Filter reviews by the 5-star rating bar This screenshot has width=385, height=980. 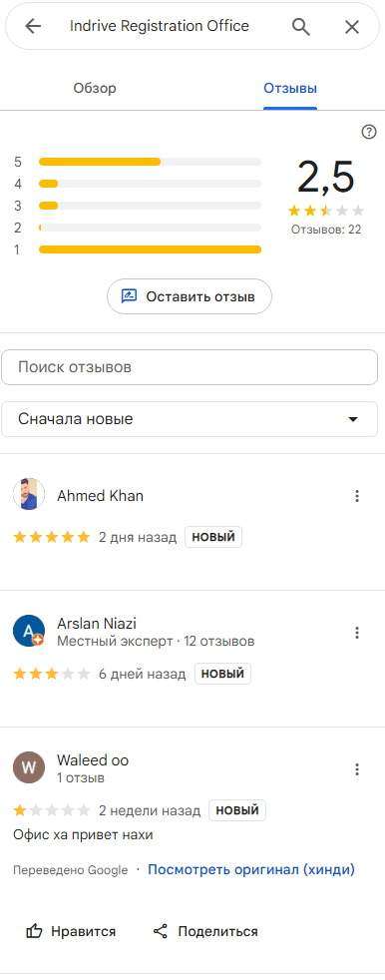coord(138,162)
